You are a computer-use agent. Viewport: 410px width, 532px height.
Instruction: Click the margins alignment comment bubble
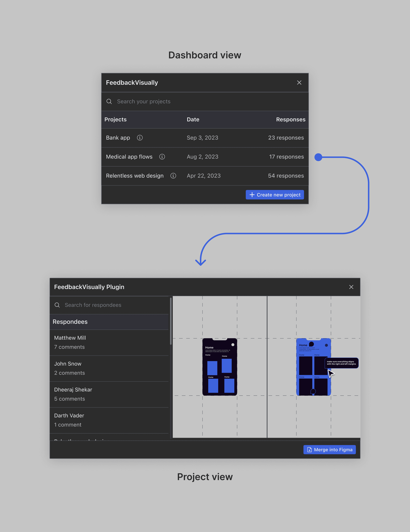341,363
